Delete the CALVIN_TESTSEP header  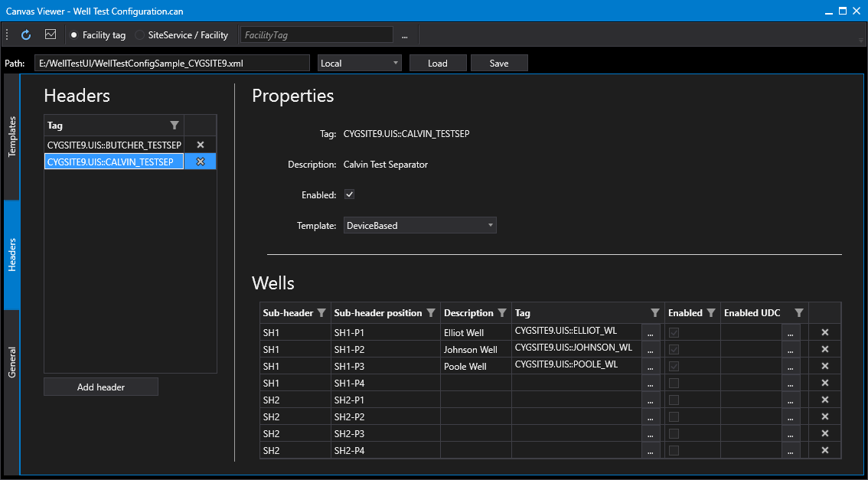click(201, 162)
